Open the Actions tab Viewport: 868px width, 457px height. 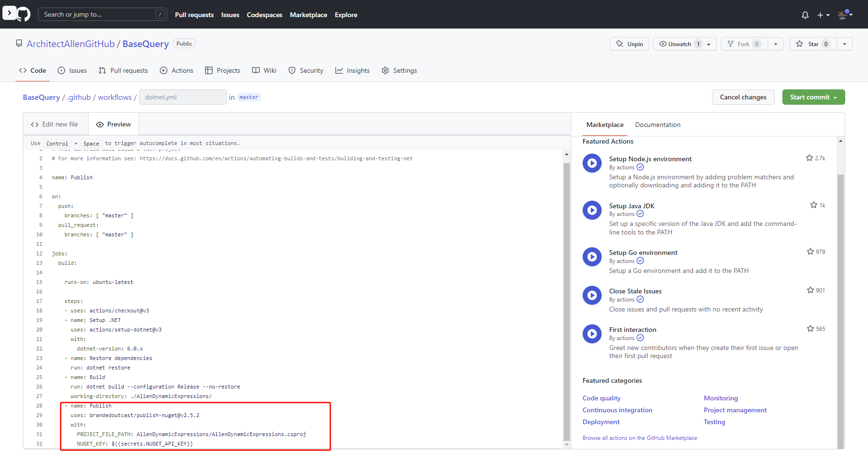tap(176, 70)
